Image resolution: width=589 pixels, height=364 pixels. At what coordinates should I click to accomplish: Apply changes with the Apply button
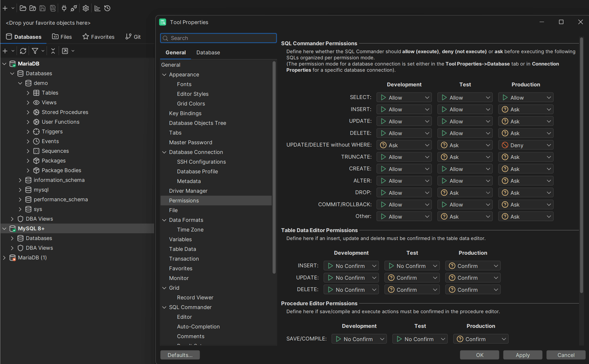point(523,355)
